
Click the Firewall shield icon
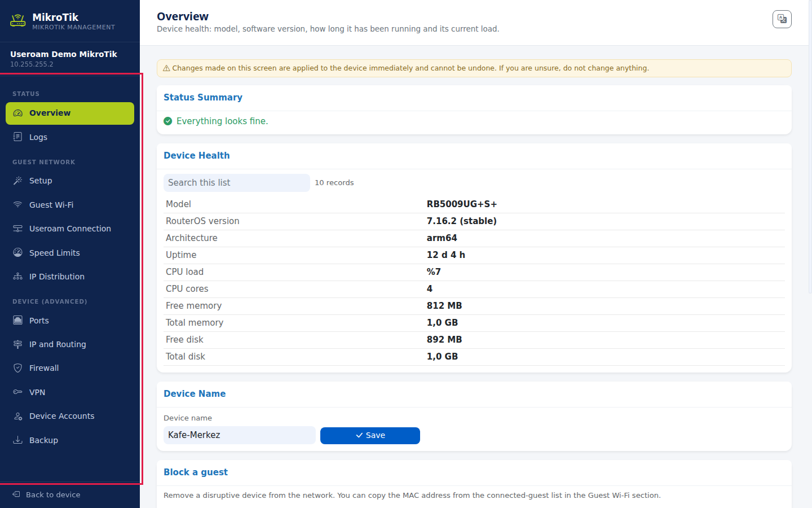pyautogui.click(x=18, y=368)
